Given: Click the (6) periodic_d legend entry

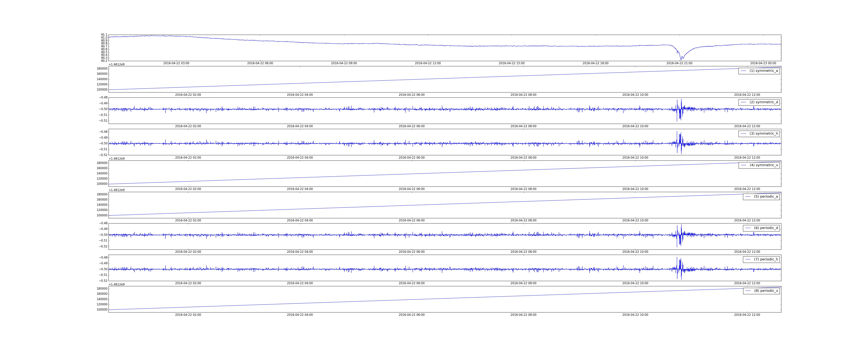Looking at the screenshot, I should (x=761, y=228).
